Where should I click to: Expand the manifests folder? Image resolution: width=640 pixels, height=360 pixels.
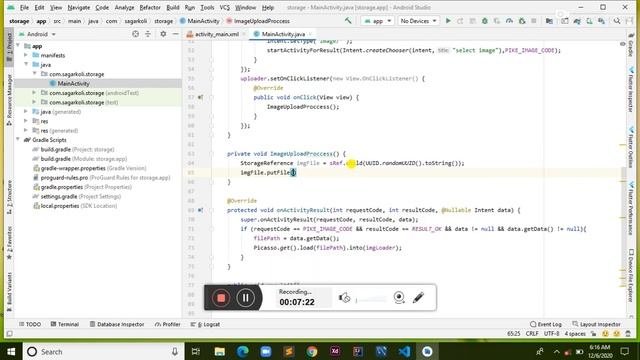26,55
